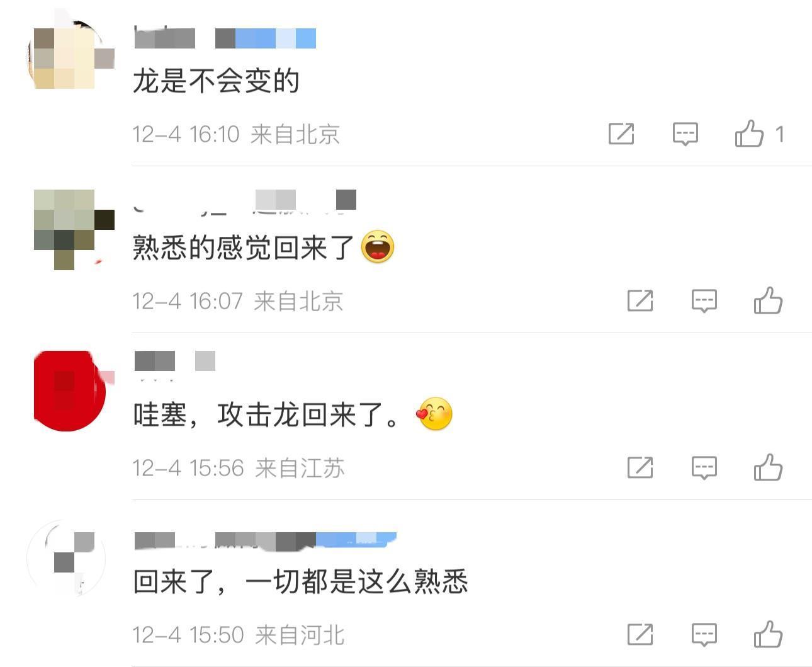Screen dimensions: 812x667
Task: Open the red avatar commenter's profile
Action: point(70,391)
